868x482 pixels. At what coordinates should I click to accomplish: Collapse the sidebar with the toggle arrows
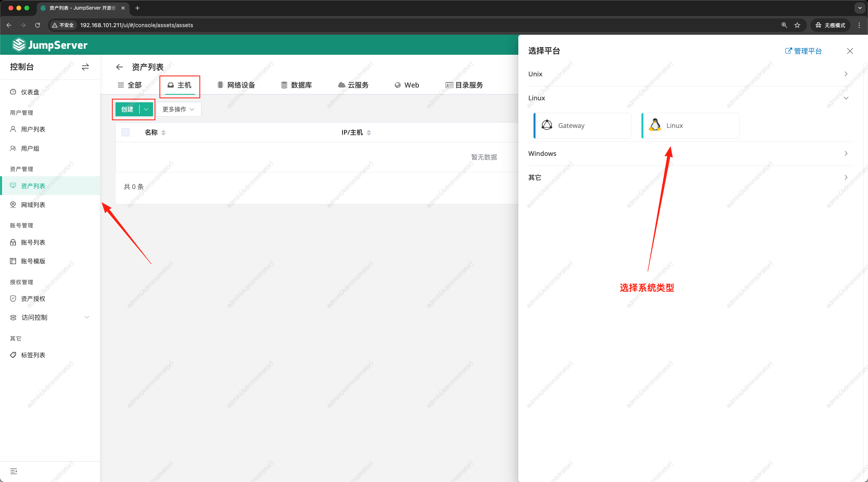tap(85, 67)
